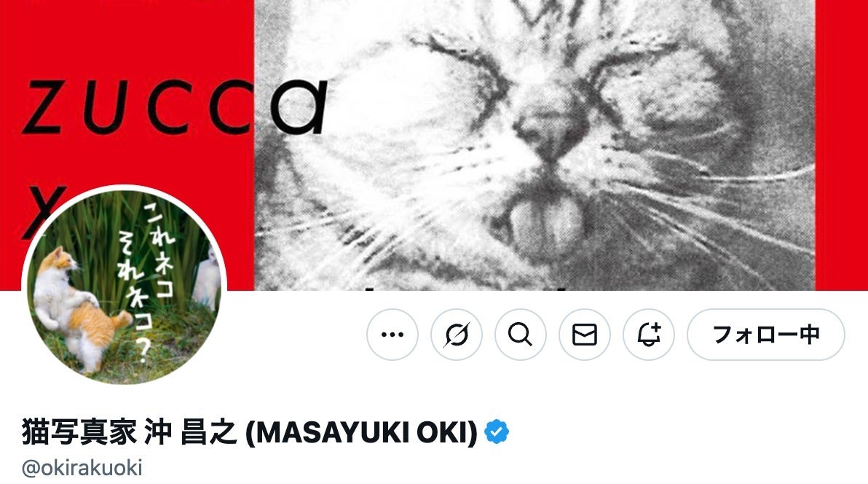The height and width of the screenshot is (484, 868).
Task: Click the @okirakuoki handle
Action: pos(82,467)
